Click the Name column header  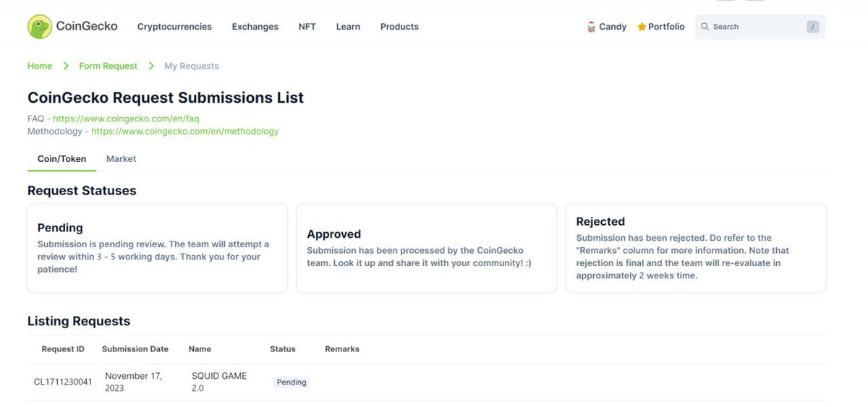pyautogui.click(x=200, y=349)
